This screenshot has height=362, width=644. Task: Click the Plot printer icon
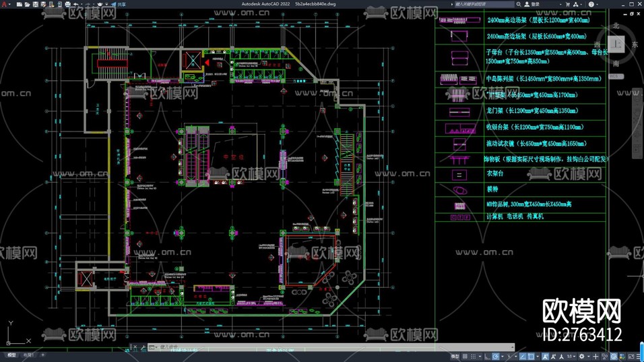(x=67, y=4)
